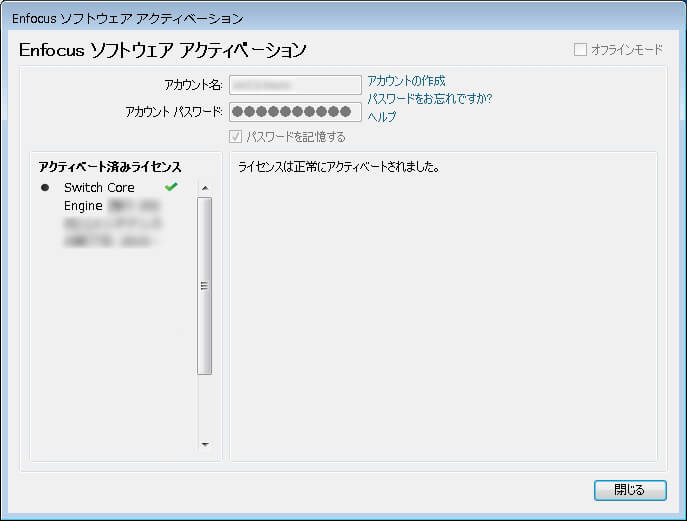Enable the オフラインモード checkbox
This screenshot has width=687, height=521.
coord(580,50)
